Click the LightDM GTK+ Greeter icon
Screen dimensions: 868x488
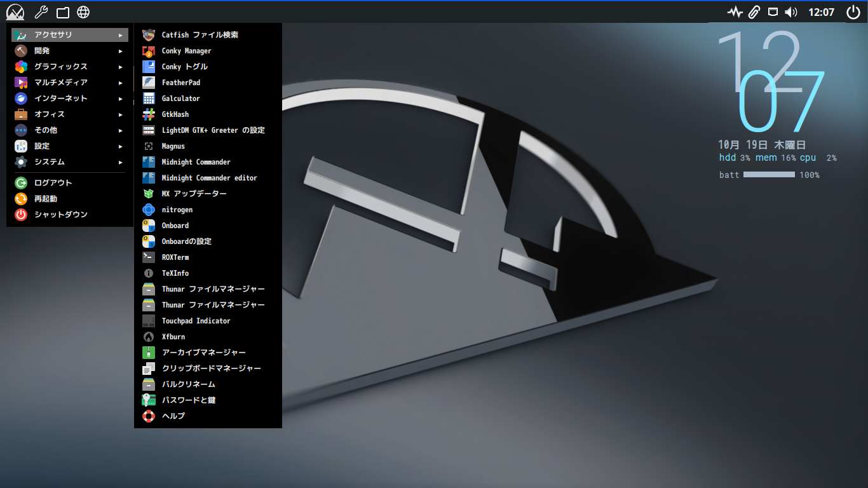(x=149, y=130)
